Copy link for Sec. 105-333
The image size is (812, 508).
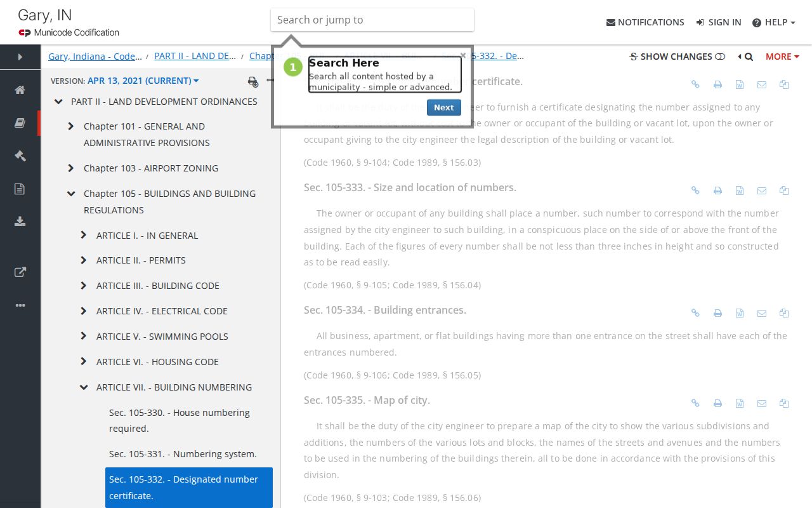[695, 190]
